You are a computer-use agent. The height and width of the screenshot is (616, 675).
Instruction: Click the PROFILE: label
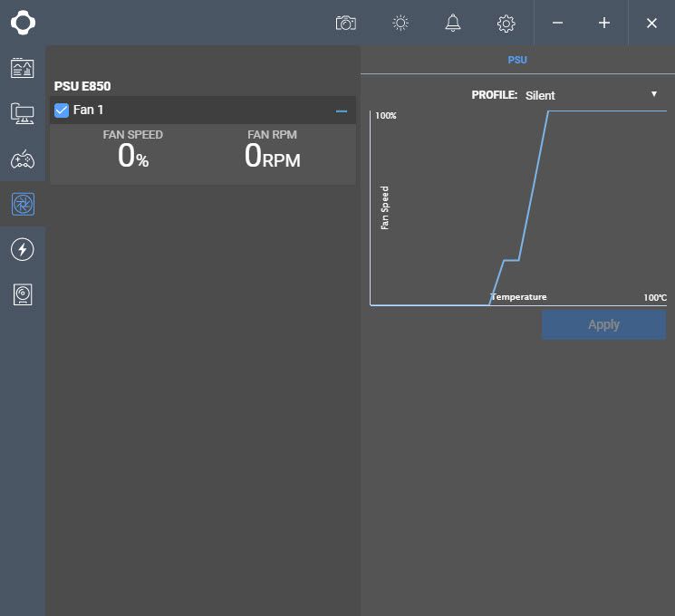pyautogui.click(x=494, y=95)
